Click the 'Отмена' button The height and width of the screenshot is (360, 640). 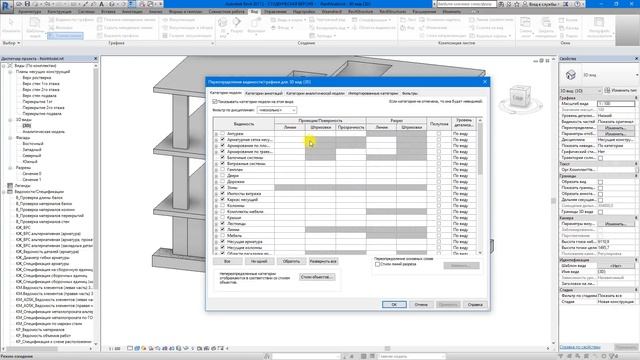(x=421, y=304)
